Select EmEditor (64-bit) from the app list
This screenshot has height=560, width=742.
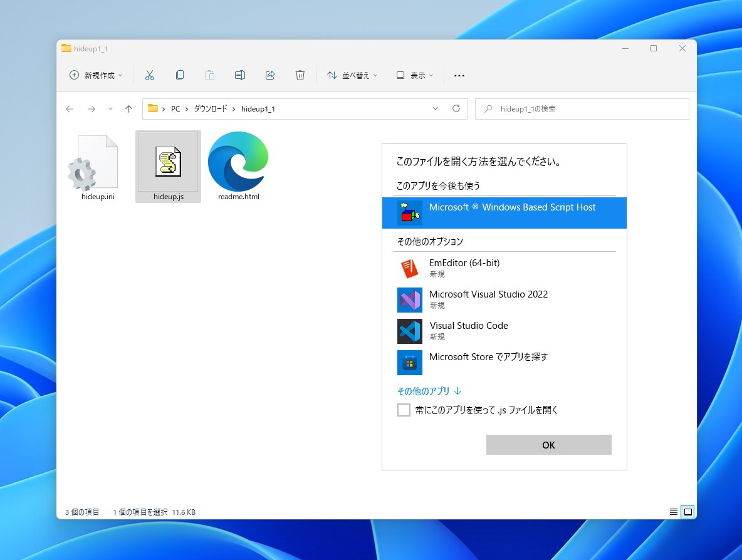[464, 268]
